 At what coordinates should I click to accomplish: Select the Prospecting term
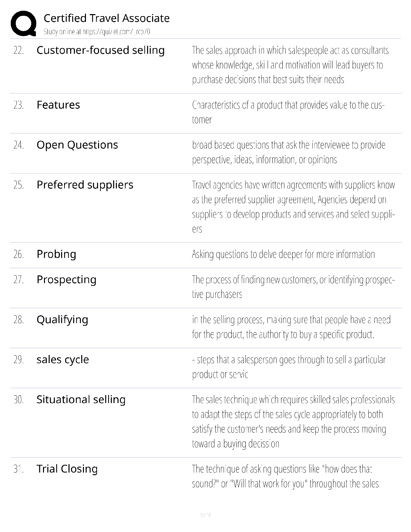[x=66, y=279]
